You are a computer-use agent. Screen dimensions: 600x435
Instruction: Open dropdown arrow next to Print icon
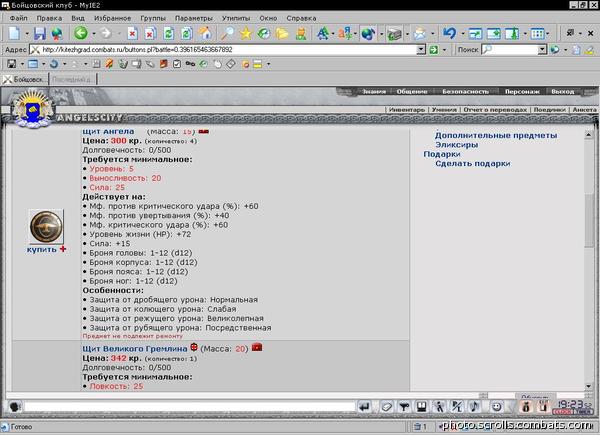coord(407,34)
